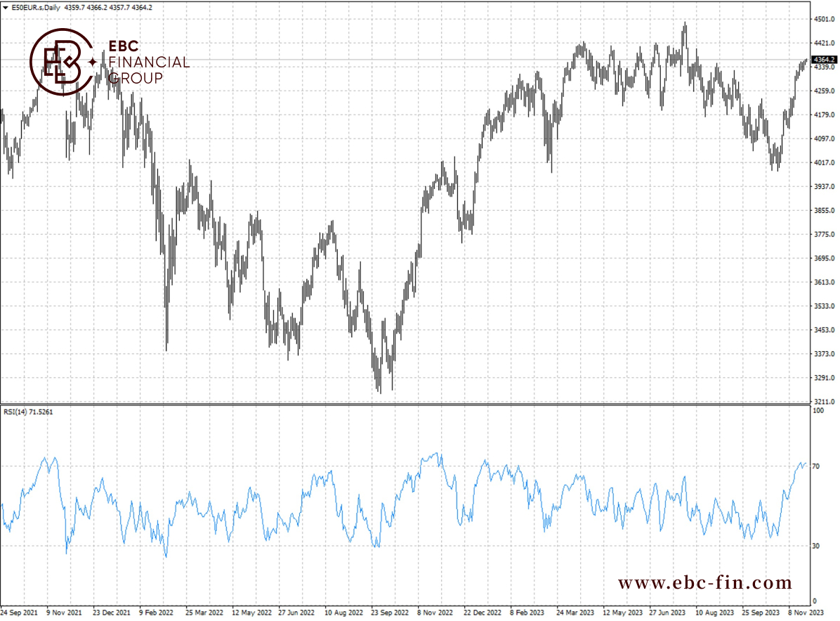Image resolution: width=840 pixels, height=621 pixels.
Task: Click the 3855.0 price axis label
Action: tap(825, 211)
